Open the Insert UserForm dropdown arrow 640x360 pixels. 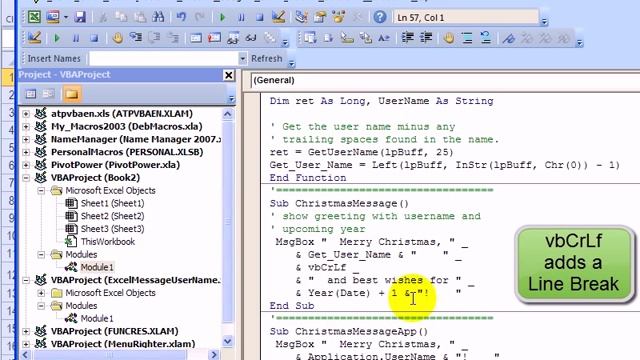click(x=66, y=17)
